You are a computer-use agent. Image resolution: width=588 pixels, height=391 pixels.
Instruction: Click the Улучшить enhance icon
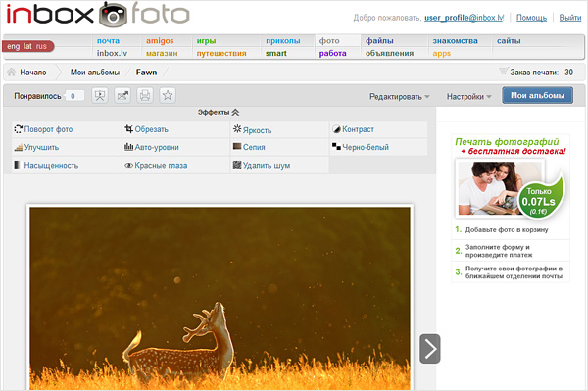click(x=19, y=147)
